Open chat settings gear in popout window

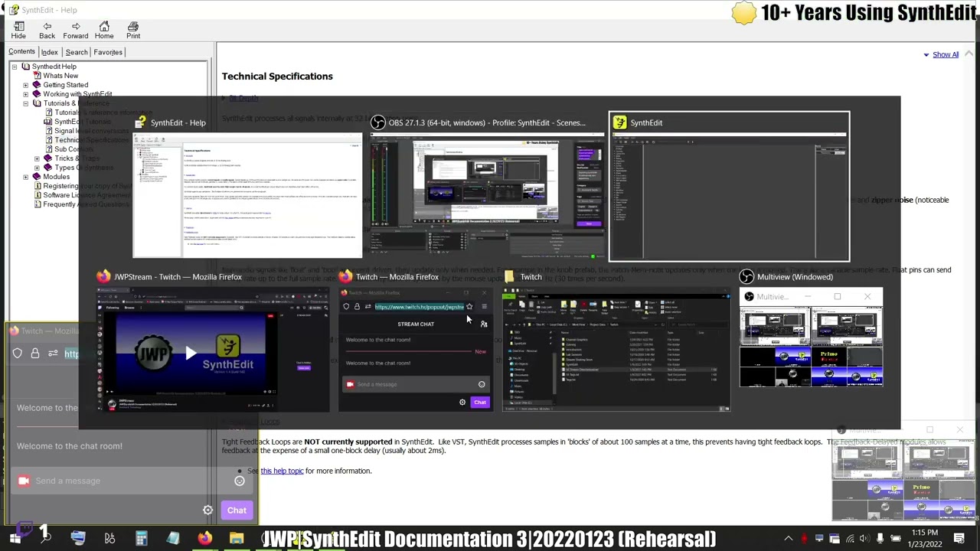208,510
